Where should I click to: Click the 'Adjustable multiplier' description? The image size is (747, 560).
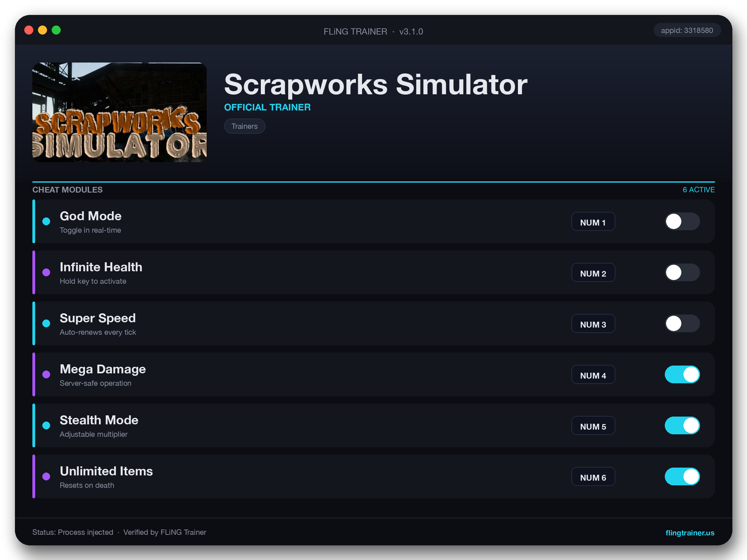94,434
